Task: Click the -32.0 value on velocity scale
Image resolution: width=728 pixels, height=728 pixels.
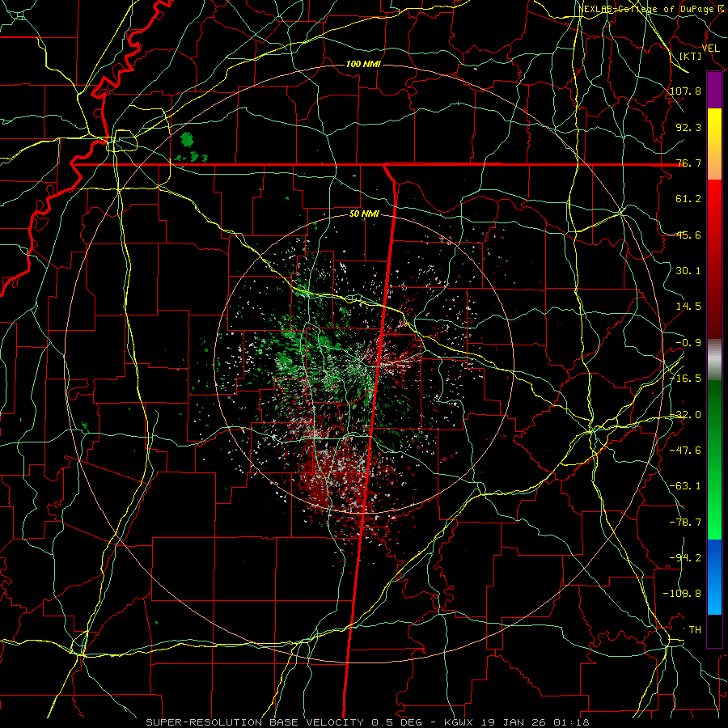Action: [685, 415]
